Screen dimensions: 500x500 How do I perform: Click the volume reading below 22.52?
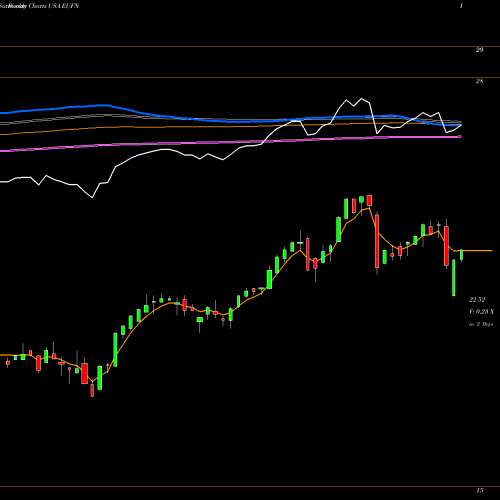[x=481, y=311]
